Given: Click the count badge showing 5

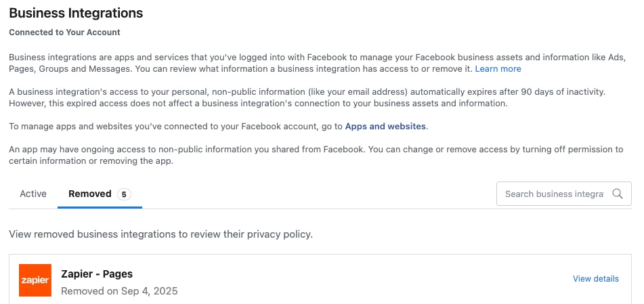Looking at the screenshot, I should (124, 194).
